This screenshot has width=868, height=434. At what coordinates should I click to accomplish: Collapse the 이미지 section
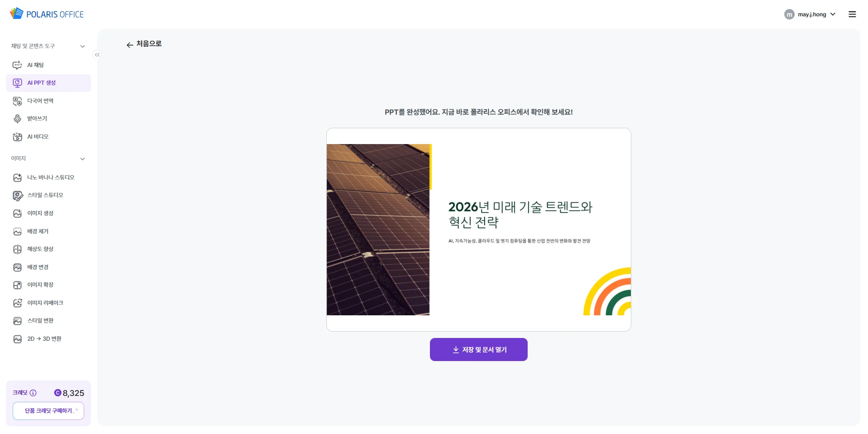pyautogui.click(x=83, y=159)
